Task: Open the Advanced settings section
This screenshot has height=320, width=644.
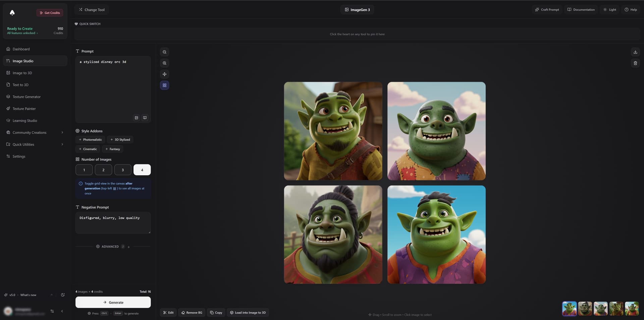Action: [110, 246]
